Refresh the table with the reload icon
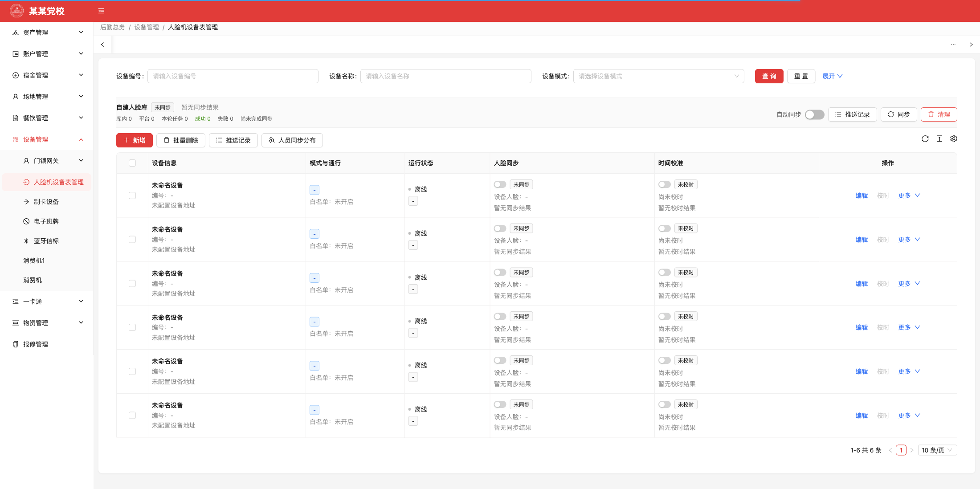Viewport: 980px width, 489px height. [925, 139]
